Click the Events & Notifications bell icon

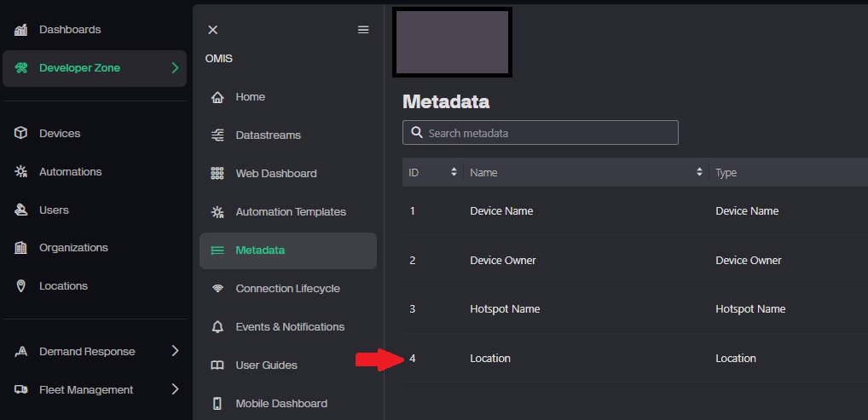(217, 326)
